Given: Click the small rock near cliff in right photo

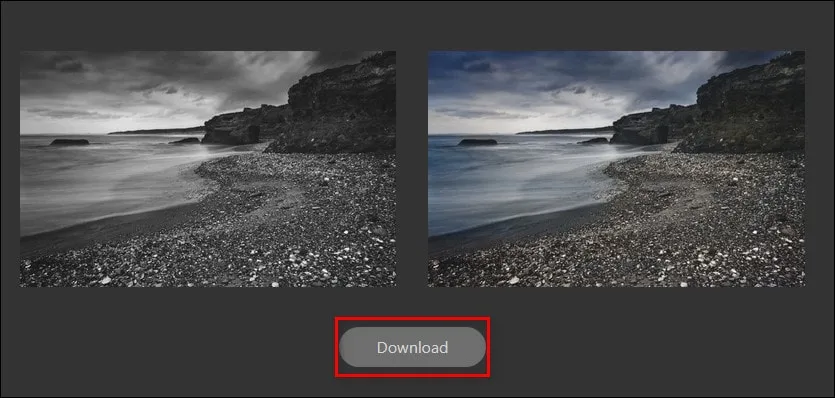Looking at the screenshot, I should click(593, 141).
